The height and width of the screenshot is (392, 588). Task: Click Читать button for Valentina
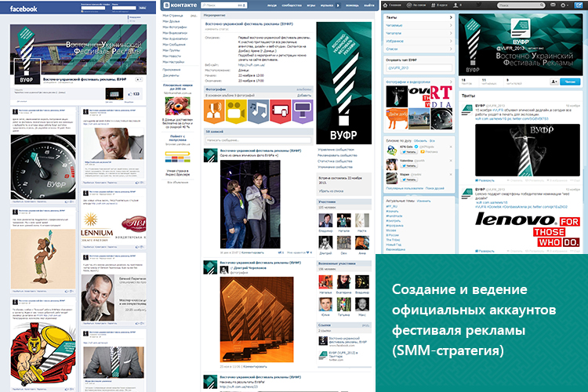click(x=408, y=165)
